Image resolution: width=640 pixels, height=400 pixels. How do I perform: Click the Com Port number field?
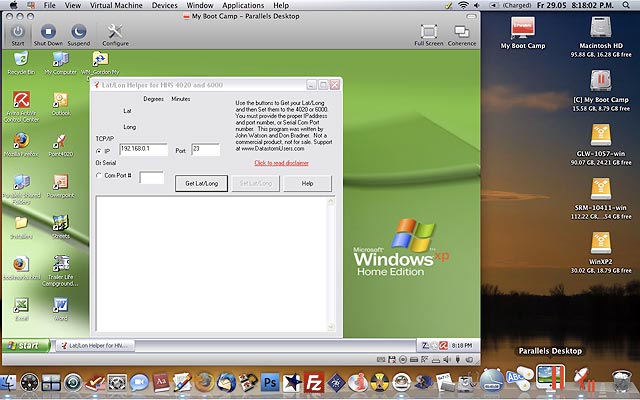point(151,177)
